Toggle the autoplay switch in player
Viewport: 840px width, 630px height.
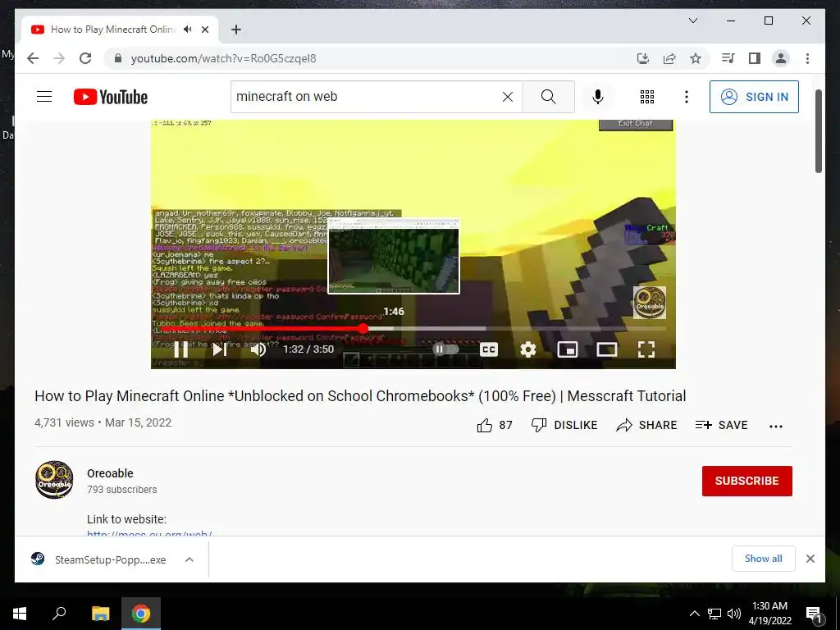click(445, 349)
